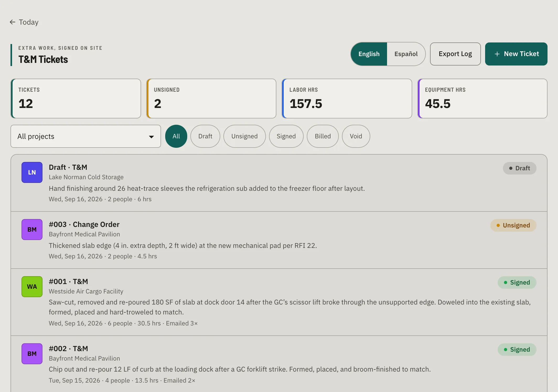
Task: Filter tickets by Draft
Action: (x=205, y=136)
